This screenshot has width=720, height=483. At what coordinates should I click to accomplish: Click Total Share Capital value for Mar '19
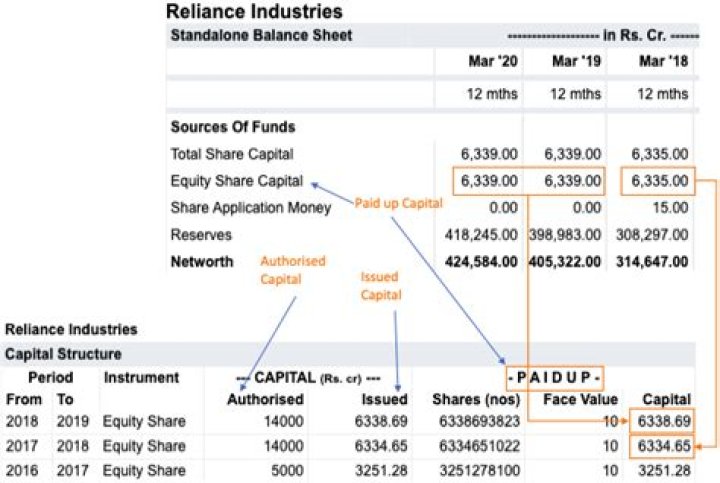click(573, 154)
